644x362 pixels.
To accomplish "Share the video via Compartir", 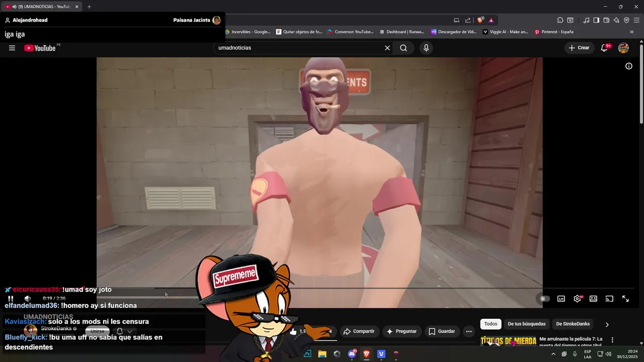I will click(359, 331).
